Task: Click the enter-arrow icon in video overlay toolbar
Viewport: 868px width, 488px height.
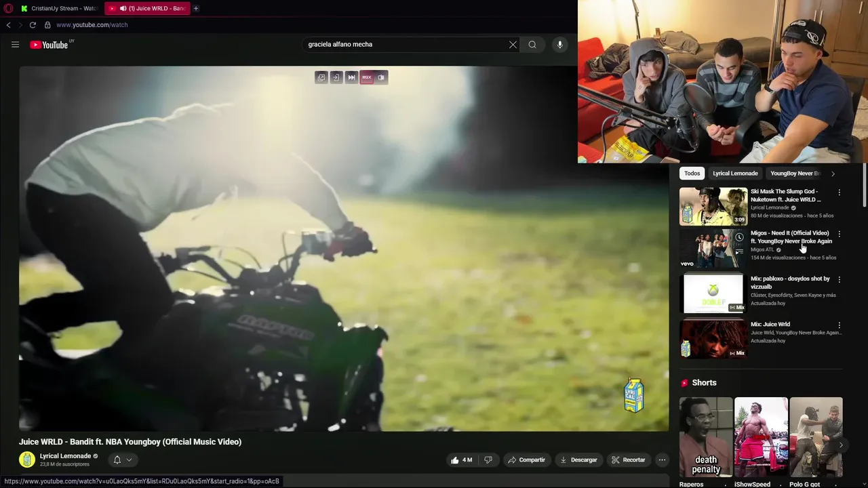Action: 336,77
